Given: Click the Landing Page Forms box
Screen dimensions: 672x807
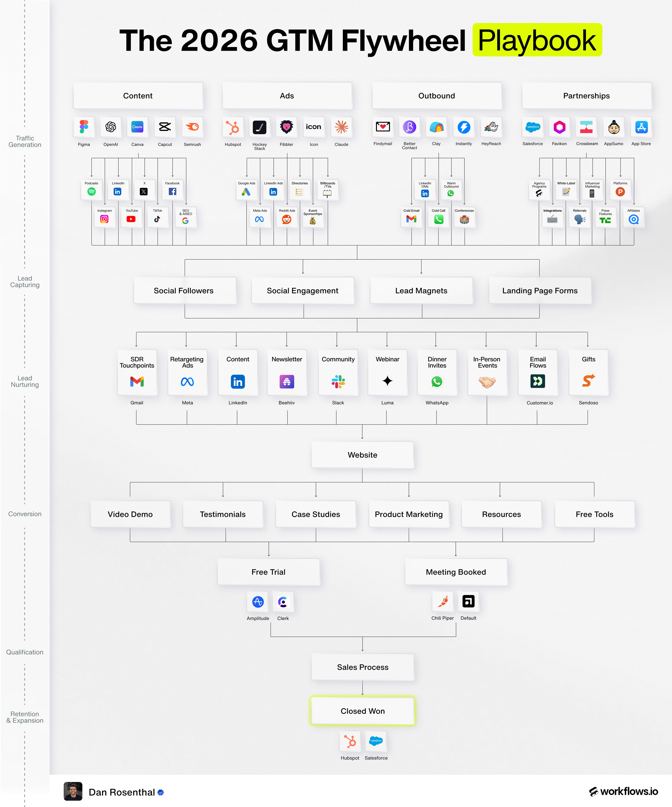Looking at the screenshot, I should (540, 290).
